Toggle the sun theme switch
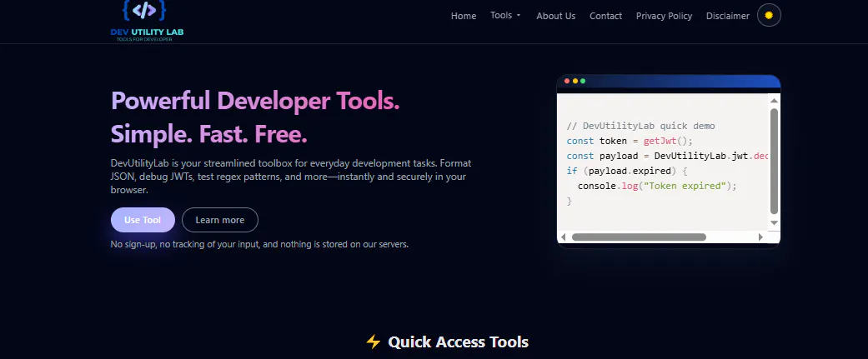The image size is (868, 359). 769,16
